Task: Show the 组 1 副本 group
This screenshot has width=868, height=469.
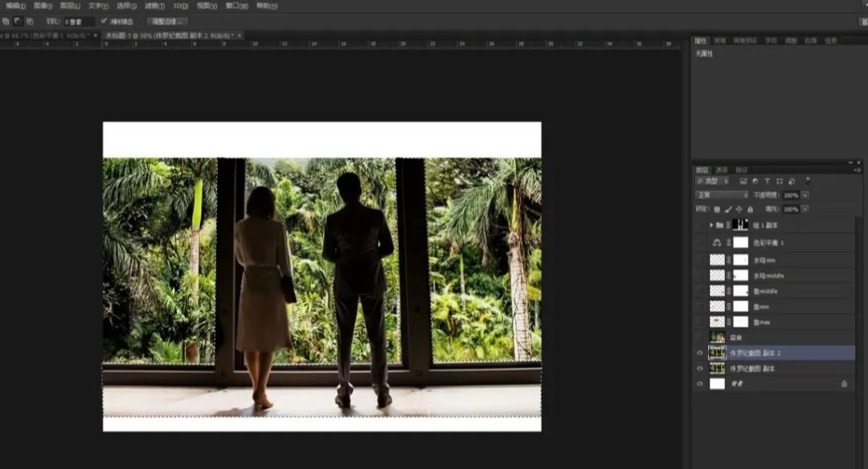Action: click(x=700, y=226)
